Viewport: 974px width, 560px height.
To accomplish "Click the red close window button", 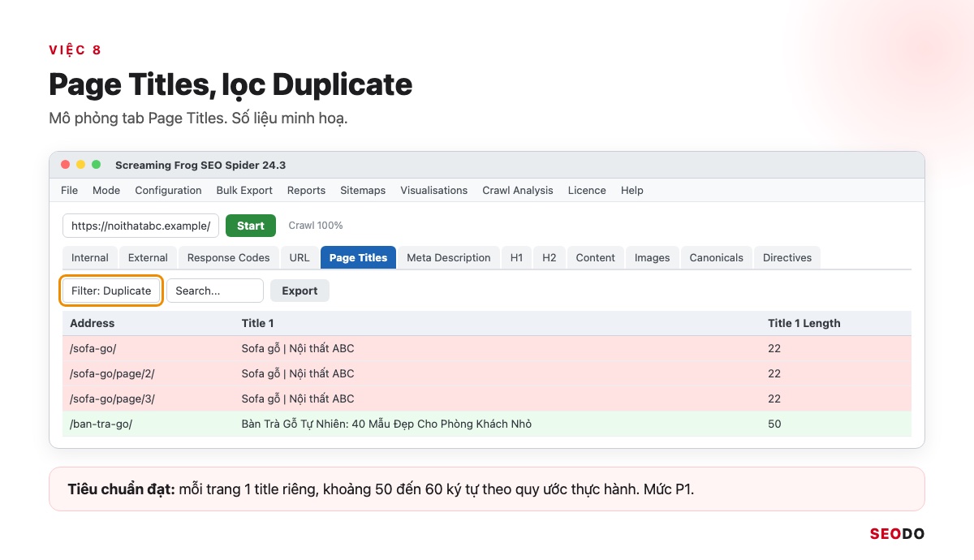I will click(66, 165).
